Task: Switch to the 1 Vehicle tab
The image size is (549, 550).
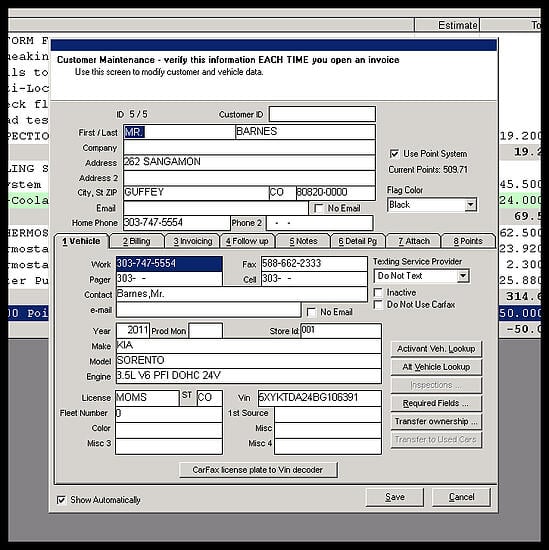Action: (x=81, y=241)
